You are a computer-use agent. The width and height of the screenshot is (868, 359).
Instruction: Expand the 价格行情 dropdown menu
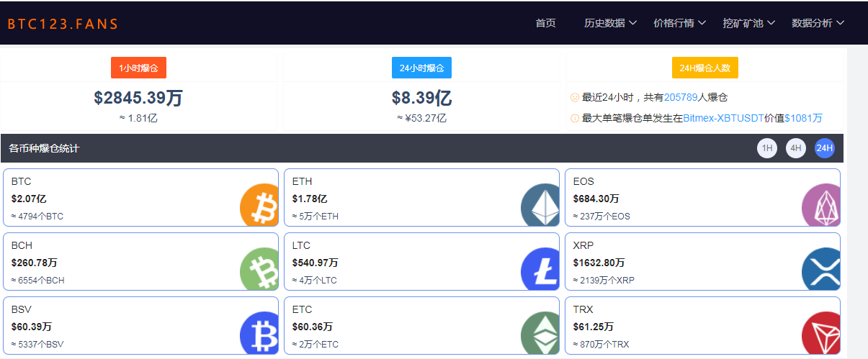(x=679, y=23)
